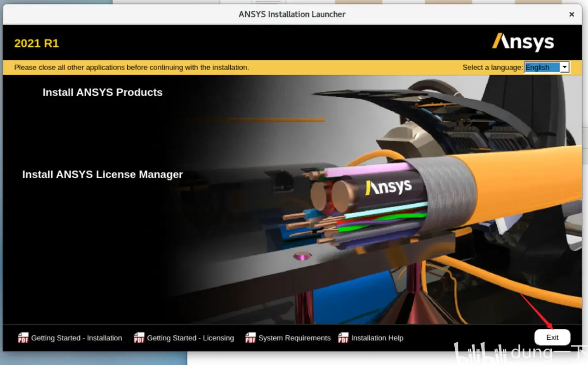This screenshot has height=365, width=588.
Task: Open the System Requirements text link
Action: coord(294,338)
